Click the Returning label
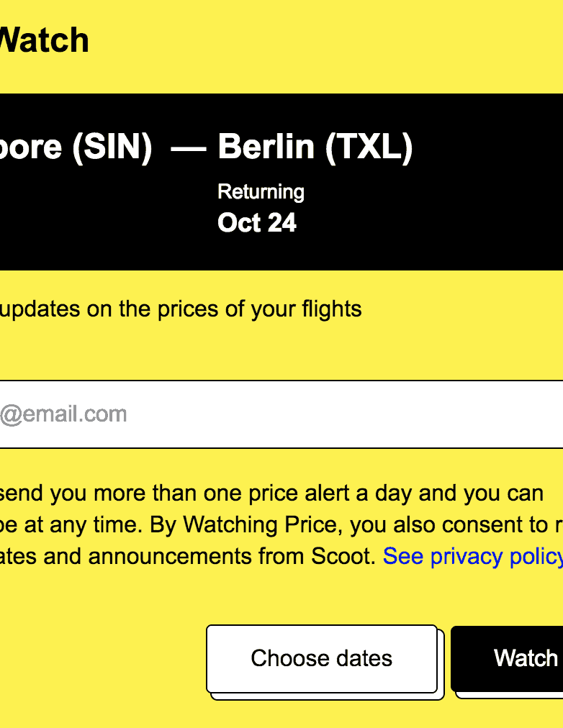The image size is (563, 728). point(261,192)
